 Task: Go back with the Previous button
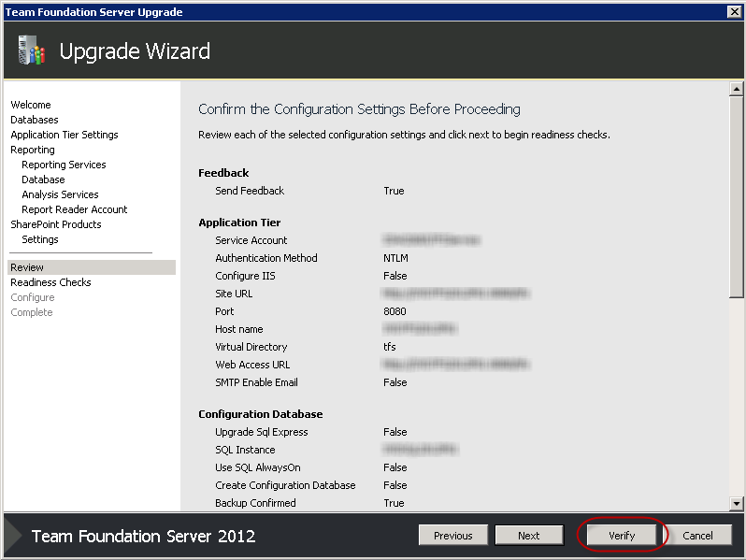pos(452,536)
